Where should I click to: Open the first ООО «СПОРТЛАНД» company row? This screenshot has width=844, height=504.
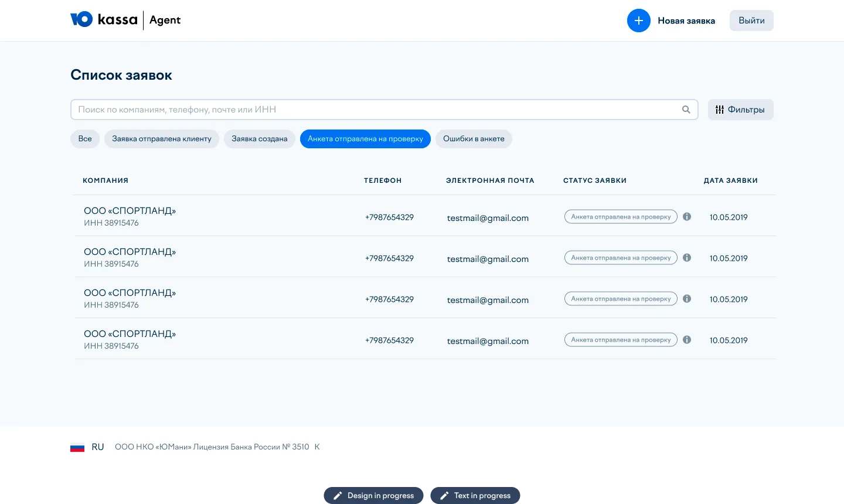(x=130, y=211)
